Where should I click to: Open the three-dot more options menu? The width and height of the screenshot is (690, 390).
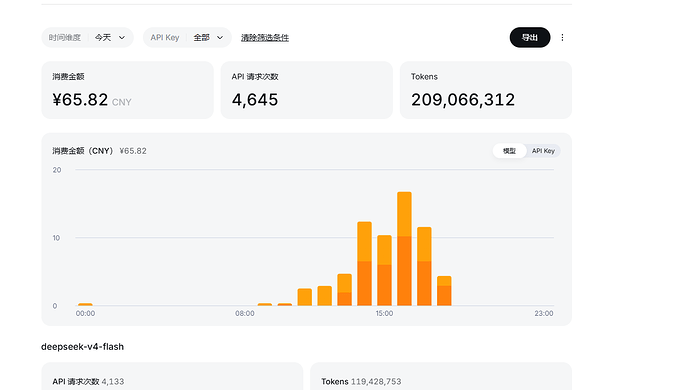562,37
